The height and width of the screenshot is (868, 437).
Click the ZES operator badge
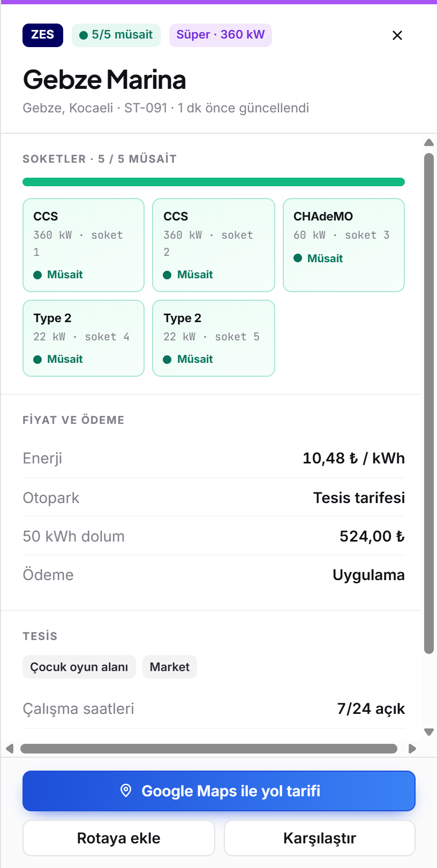pyautogui.click(x=43, y=35)
